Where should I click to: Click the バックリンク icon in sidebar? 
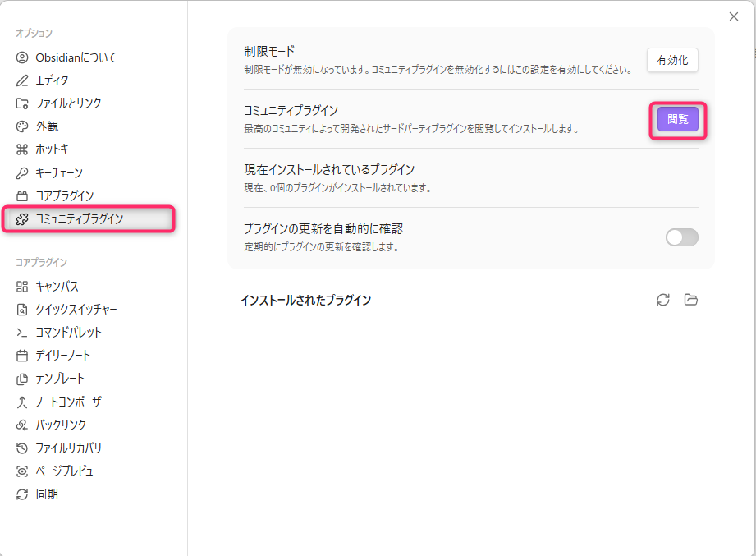(22, 425)
